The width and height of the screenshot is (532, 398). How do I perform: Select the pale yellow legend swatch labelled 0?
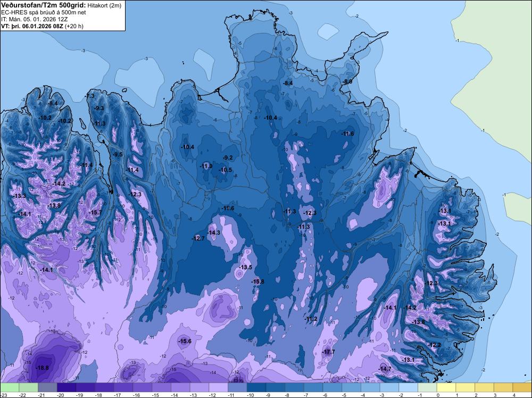pos(446,387)
